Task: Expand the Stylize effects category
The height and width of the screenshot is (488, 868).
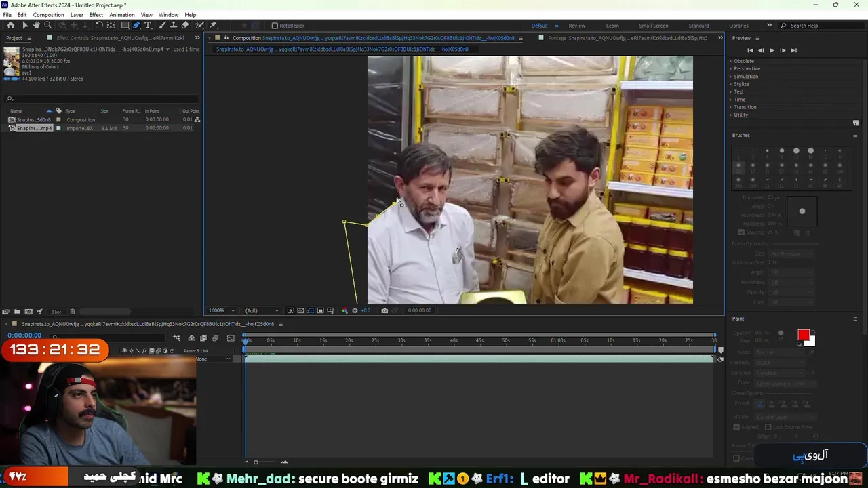Action: [730, 84]
